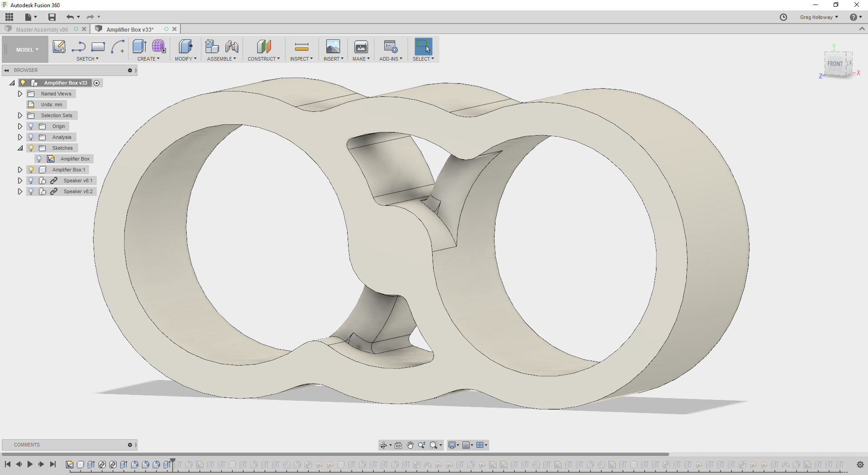The height and width of the screenshot is (475, 868).
Task: Insert a Canvas using the Insert icon
Action: (x=333, y=47)
